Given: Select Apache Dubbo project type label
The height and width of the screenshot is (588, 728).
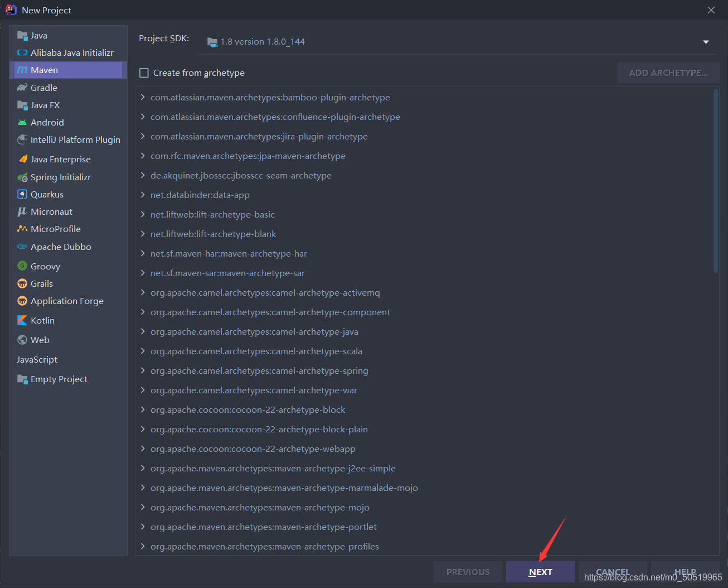Looking at the screenshot, I should pyautogui.click(x=61, y=247).
